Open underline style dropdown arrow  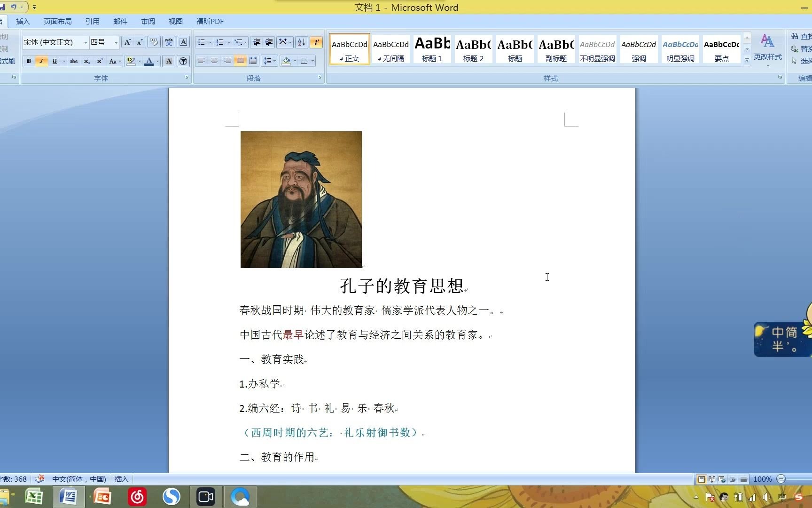pyautogui.click(x=64, y=61)
